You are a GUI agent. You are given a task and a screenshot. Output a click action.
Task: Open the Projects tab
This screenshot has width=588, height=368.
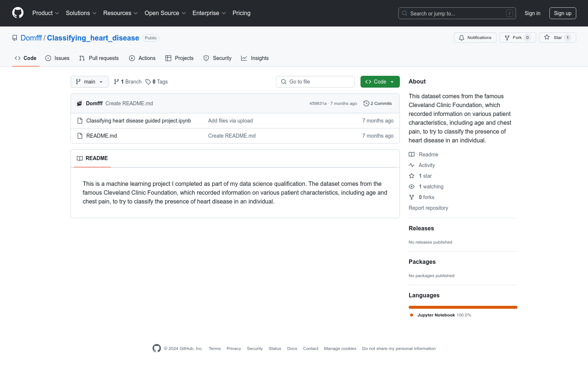179,58
